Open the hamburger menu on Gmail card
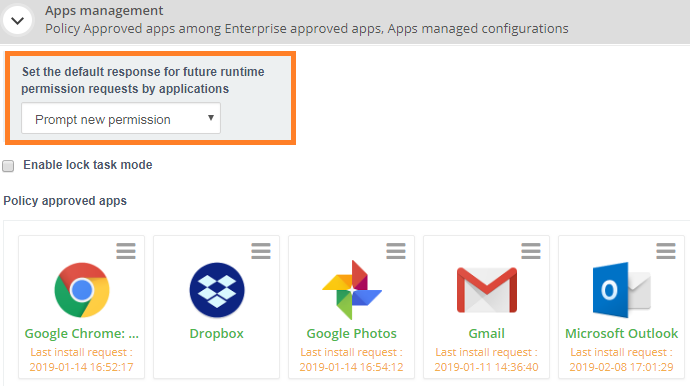This screenshot has height=386, width=690. (x=531, y=251)
